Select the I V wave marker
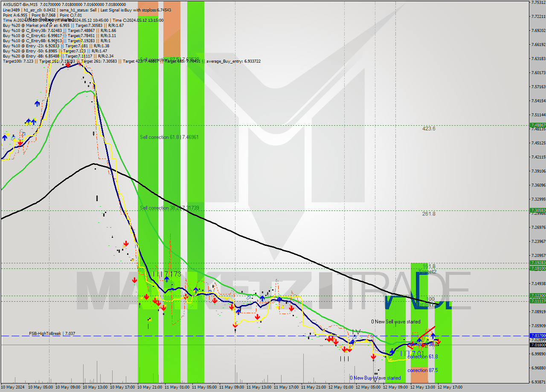The image size is (546, 392). (356, 332)
